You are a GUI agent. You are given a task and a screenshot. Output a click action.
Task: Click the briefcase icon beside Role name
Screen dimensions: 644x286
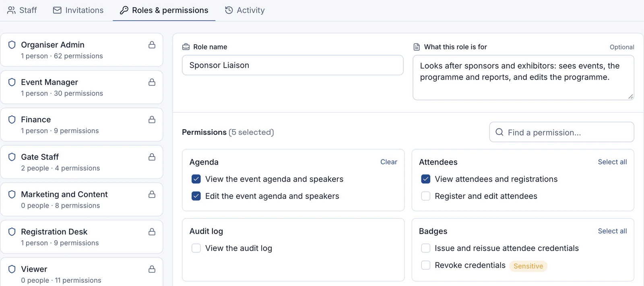tap(186, 47)
